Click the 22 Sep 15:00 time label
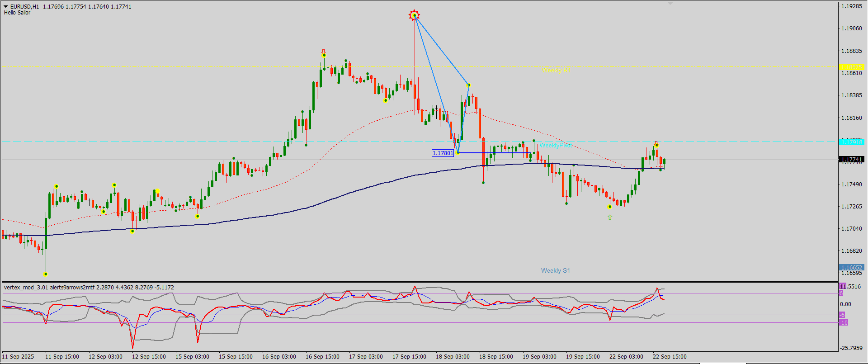 (670, 357)
